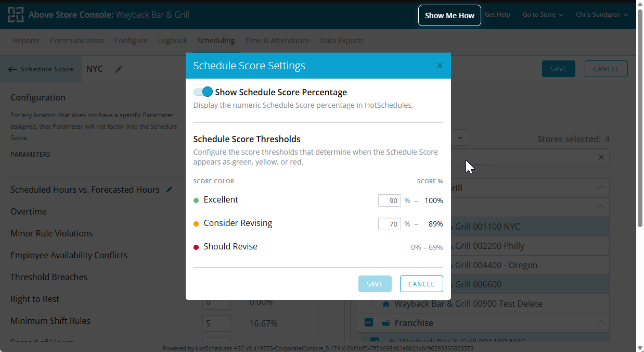The image size is (644, 352).
Task: Switch to the Data Exports tab
Action: (342, 41)
